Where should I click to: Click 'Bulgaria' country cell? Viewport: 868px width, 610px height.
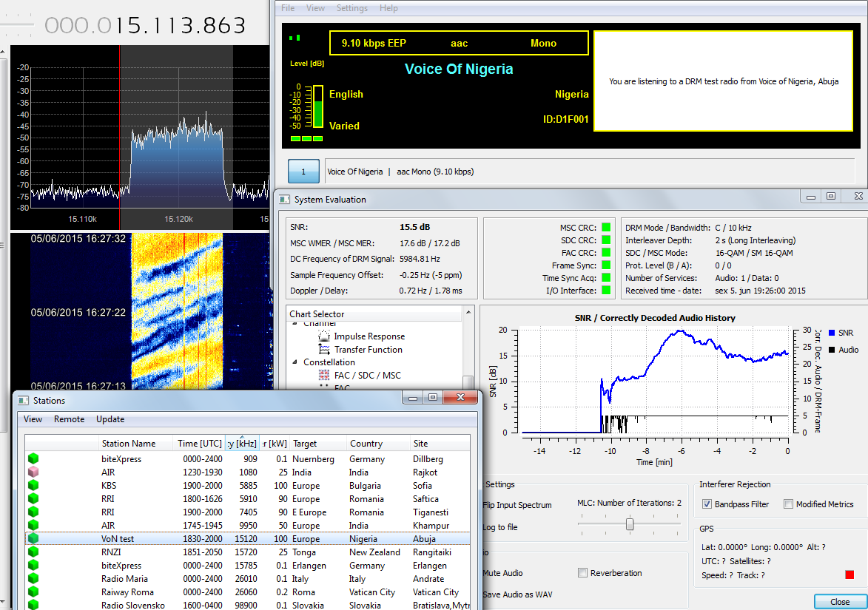click(365, 486)
